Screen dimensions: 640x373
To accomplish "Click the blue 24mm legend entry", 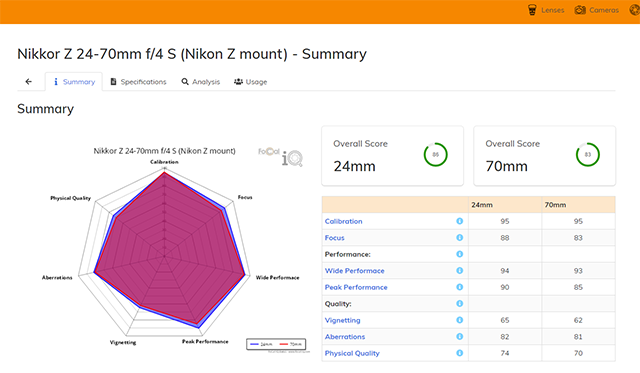I will click(x=261, y=344).
